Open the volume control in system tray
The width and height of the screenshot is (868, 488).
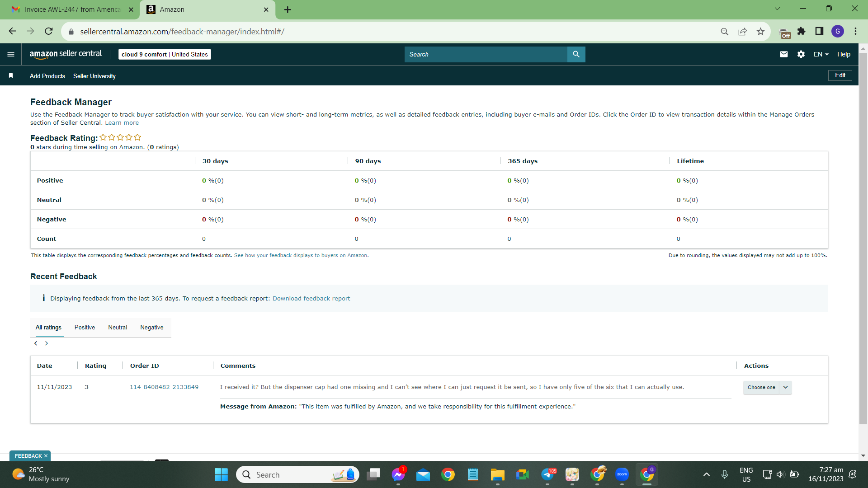coord(780,474)
